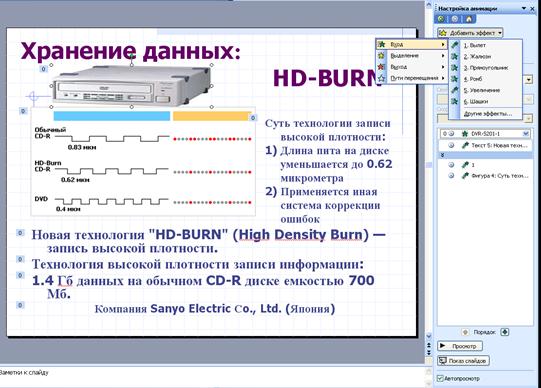The width and height of the screenshot is (541, 388).
Task: Click the 0.83 мкм label in diagram
Action: click(x=82, y=147)
